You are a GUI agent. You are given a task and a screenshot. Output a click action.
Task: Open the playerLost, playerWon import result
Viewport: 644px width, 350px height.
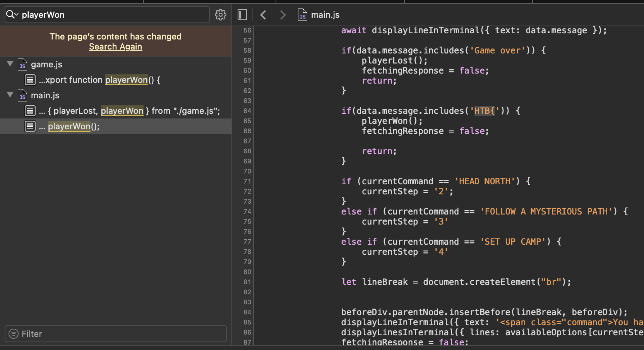(129, 111)
